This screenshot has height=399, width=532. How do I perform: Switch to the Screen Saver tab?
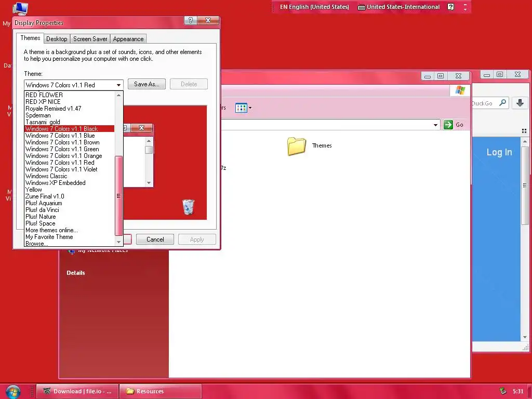click(90, 39)
